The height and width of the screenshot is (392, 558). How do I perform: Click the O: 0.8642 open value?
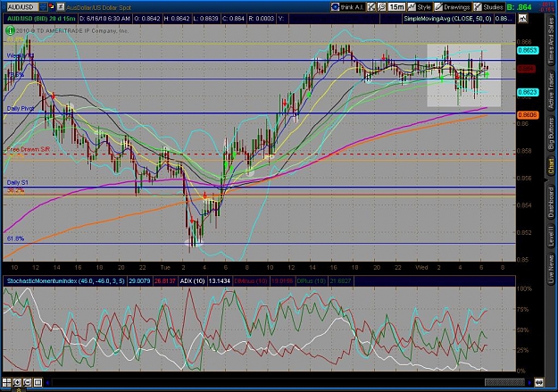[x=147, y=19]
